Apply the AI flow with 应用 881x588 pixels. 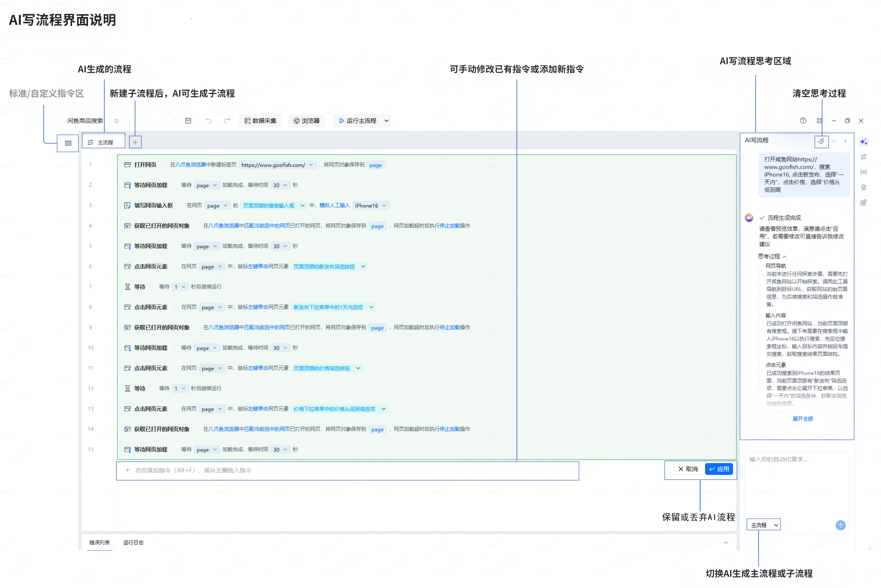pyautogui.click(x=719, y=469)
